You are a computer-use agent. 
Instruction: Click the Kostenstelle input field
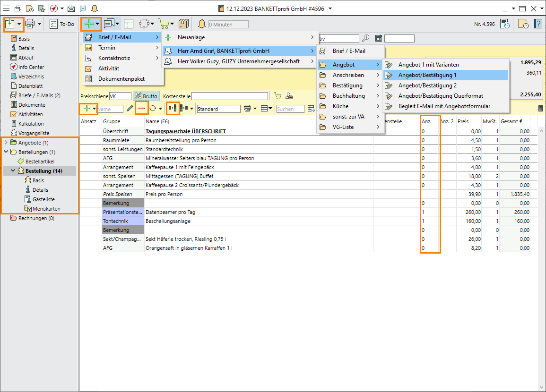pyautogui.click(x=229, y=96)
